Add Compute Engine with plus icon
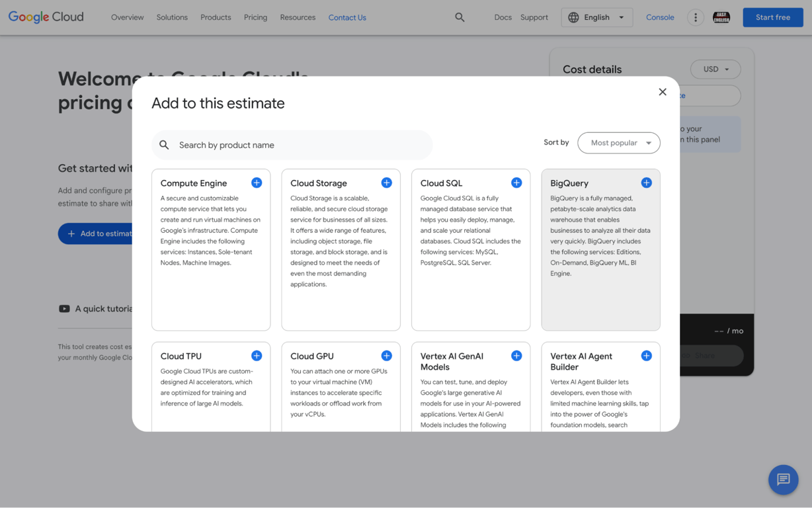Screen dimensions: 812x508 [x=257, y=183]
